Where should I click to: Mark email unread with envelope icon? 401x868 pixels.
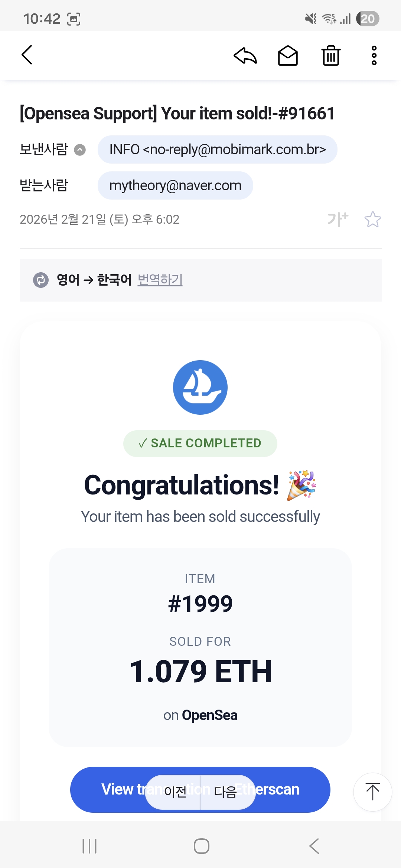(x=288, y=56)
